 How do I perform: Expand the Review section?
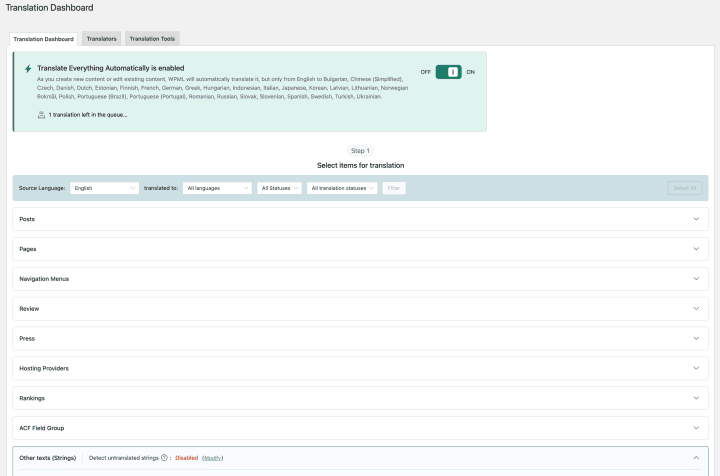click(360, 308)
